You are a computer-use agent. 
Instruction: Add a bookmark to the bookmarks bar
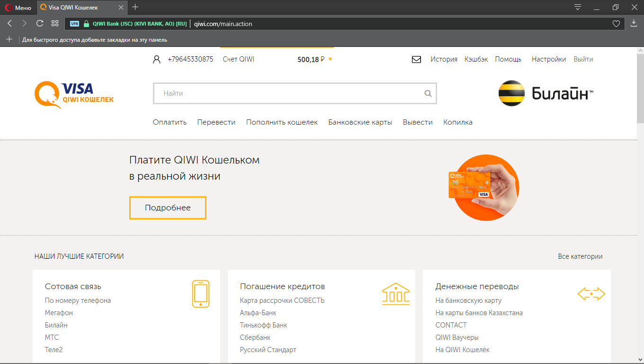[9, 39]
